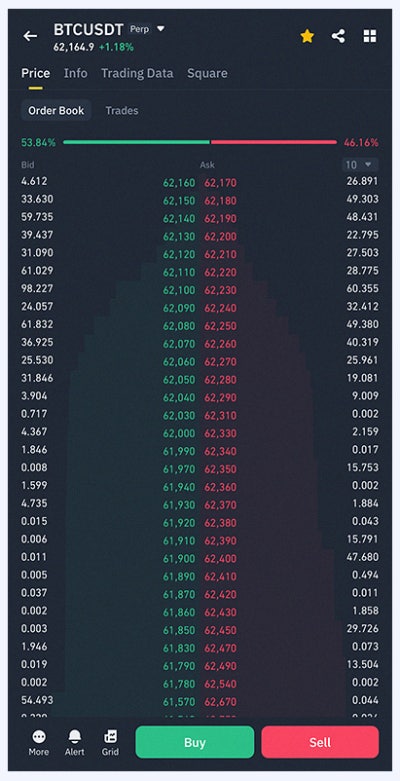Viewport: 400px width, 781px height.
Task: Toggle the favorite star for BTCUSDT
Action: click(x=307, y=36)
